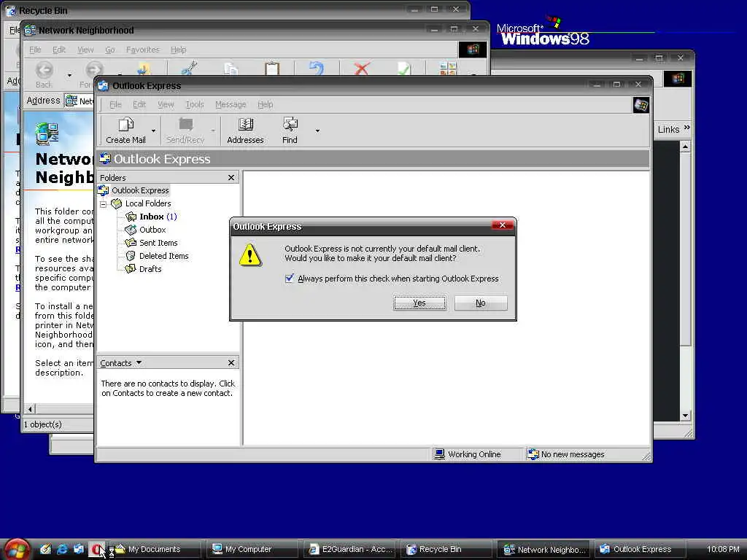Screen dimensions: 747x560
Task: Open the Tools menu in Outlook Express
Action: tap(194, 104)
